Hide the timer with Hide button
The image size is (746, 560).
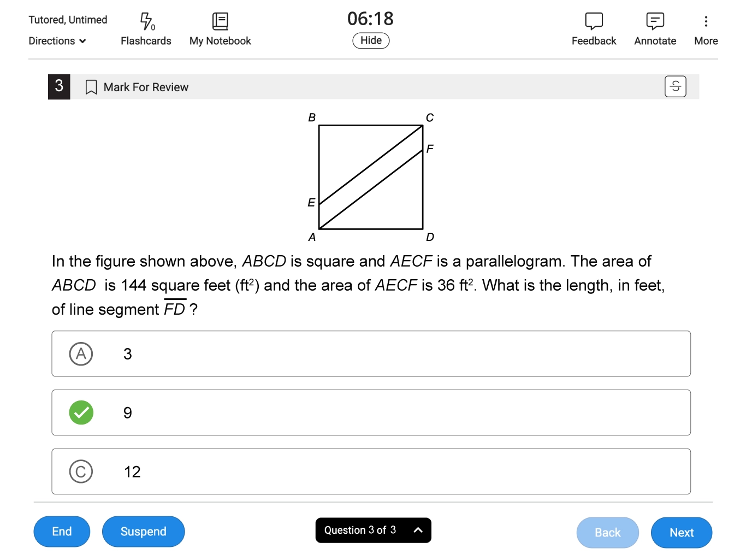coord(371,40)
